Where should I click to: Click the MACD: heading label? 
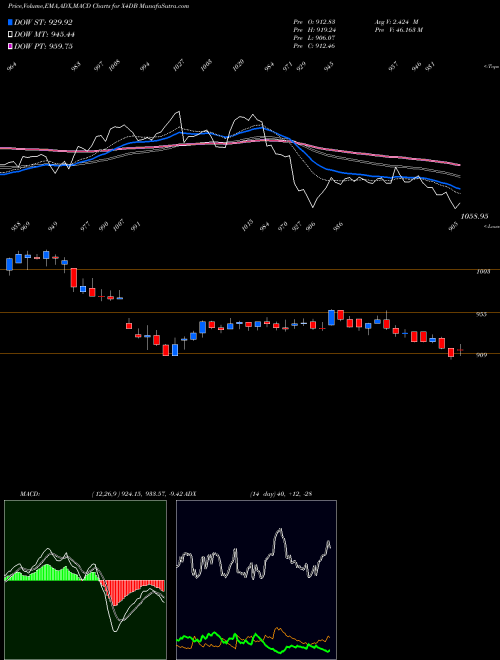click(x=30, y=494)
